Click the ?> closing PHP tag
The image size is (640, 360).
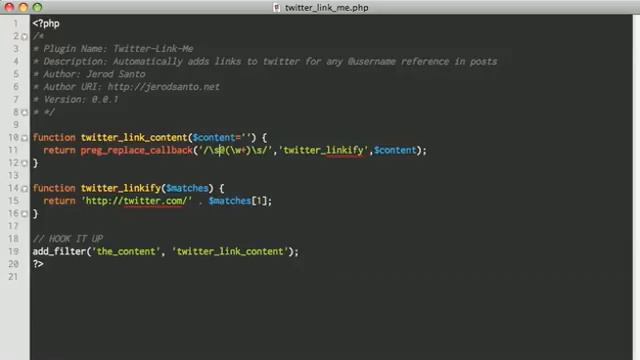pyautogui.click(x=38, y=264)
